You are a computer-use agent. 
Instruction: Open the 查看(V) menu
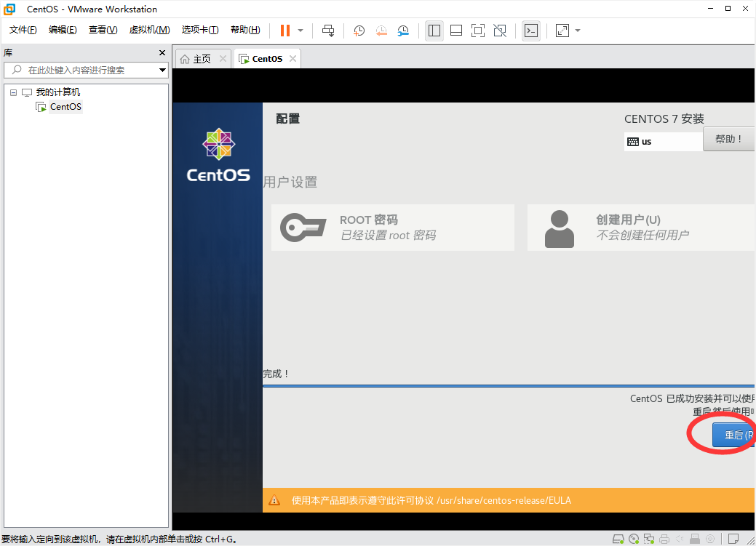coord(103,30)
